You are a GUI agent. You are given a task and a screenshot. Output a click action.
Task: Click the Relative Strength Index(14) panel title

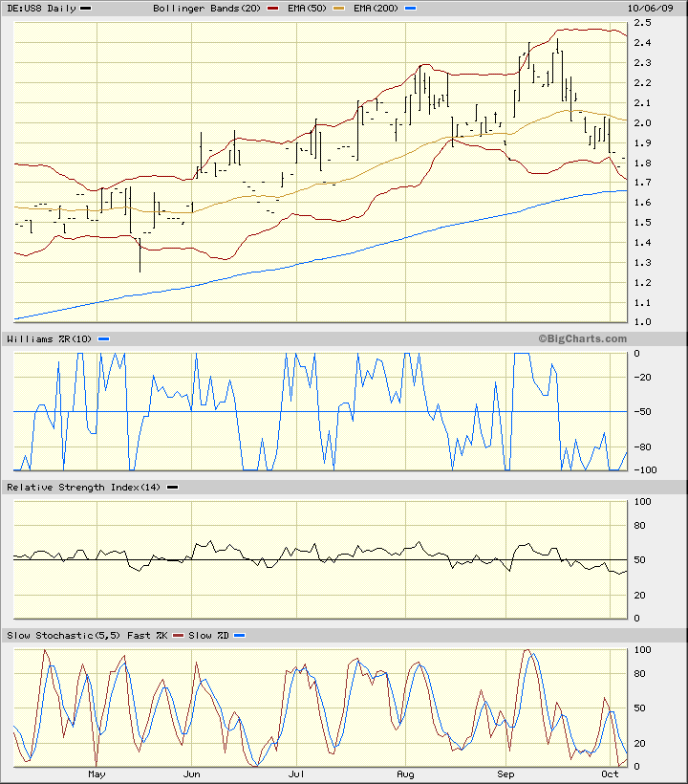83,487
